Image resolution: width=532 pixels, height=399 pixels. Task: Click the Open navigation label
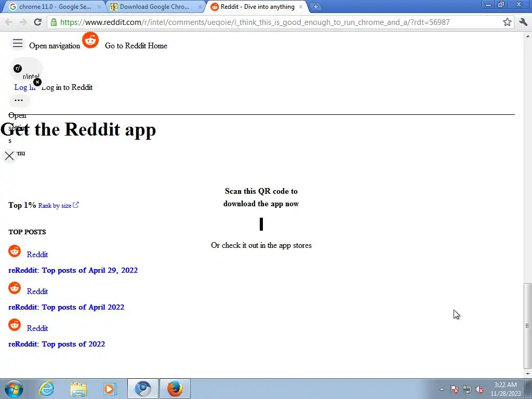55,46
